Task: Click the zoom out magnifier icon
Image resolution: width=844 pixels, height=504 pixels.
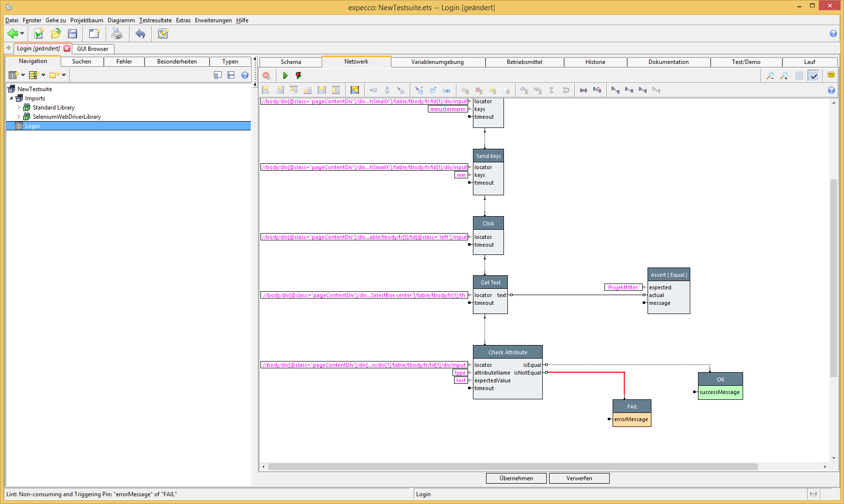Action: (770, 76)
